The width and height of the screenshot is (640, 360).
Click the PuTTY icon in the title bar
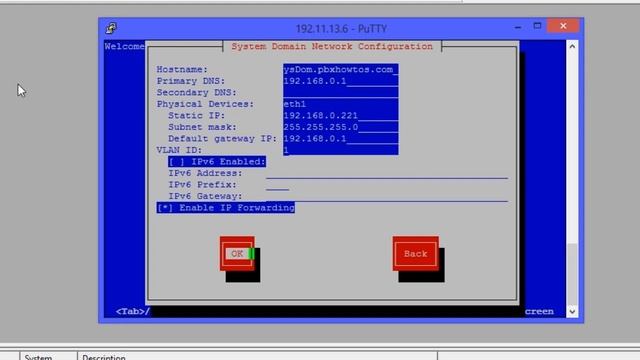tap(111, 28)
